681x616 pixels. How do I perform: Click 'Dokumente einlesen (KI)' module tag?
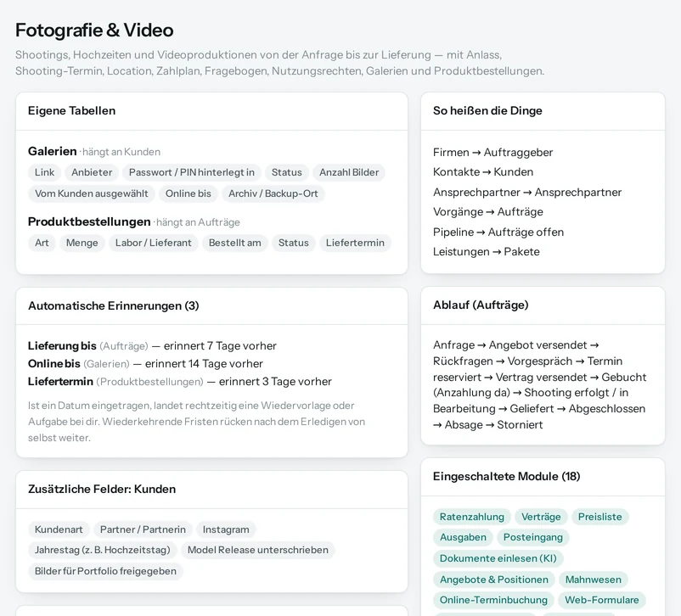498,558
